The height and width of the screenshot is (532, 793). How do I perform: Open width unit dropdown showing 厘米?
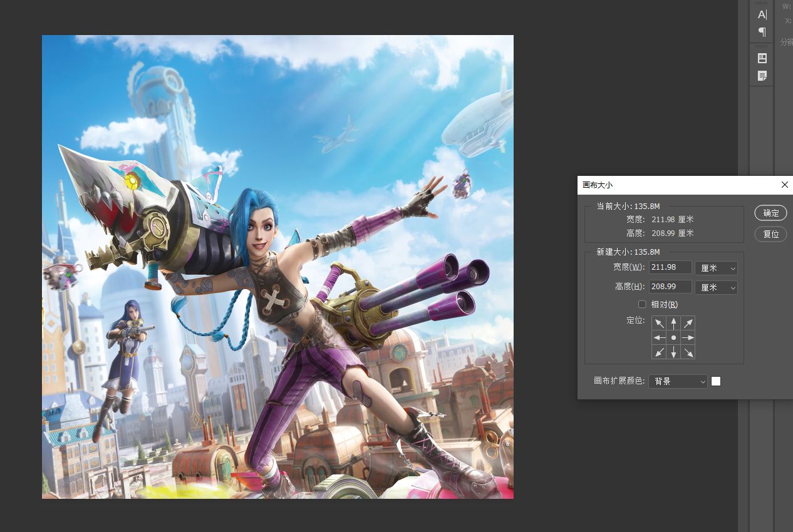[716, 268]
